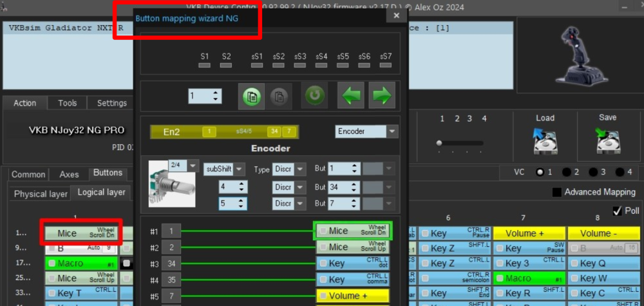
Task: Click the sS7 subshift indicator
Action: pos(385,65)
